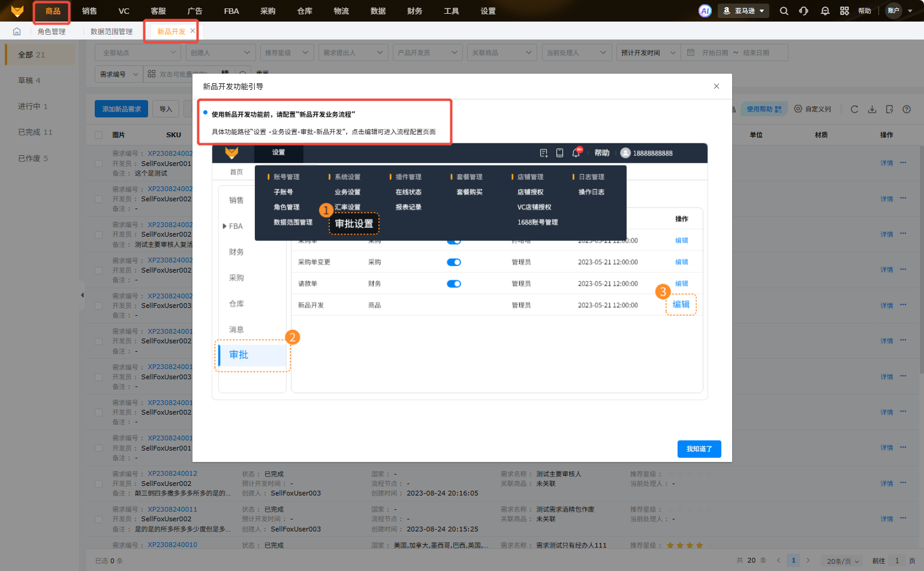
Task: Open the 销售 top menu
Action: pyautogui.click(x=89, y=11)
